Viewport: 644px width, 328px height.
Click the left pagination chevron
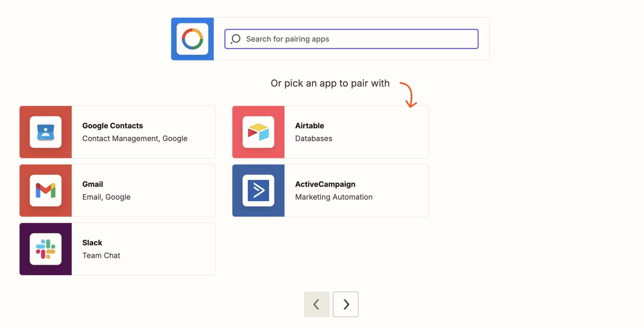pyautogui.click(x=317, y=304)
